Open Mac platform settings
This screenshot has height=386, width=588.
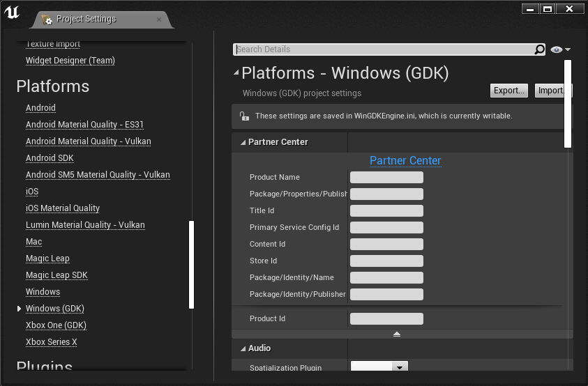33,242
